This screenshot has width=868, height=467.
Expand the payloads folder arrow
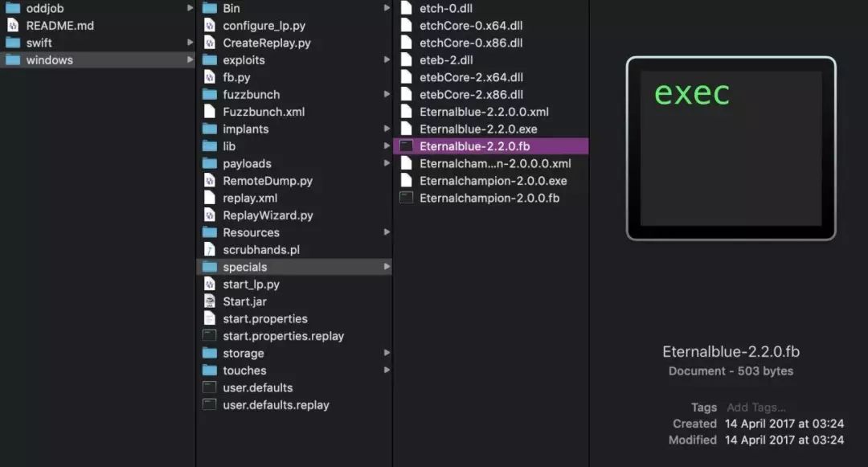387,162
